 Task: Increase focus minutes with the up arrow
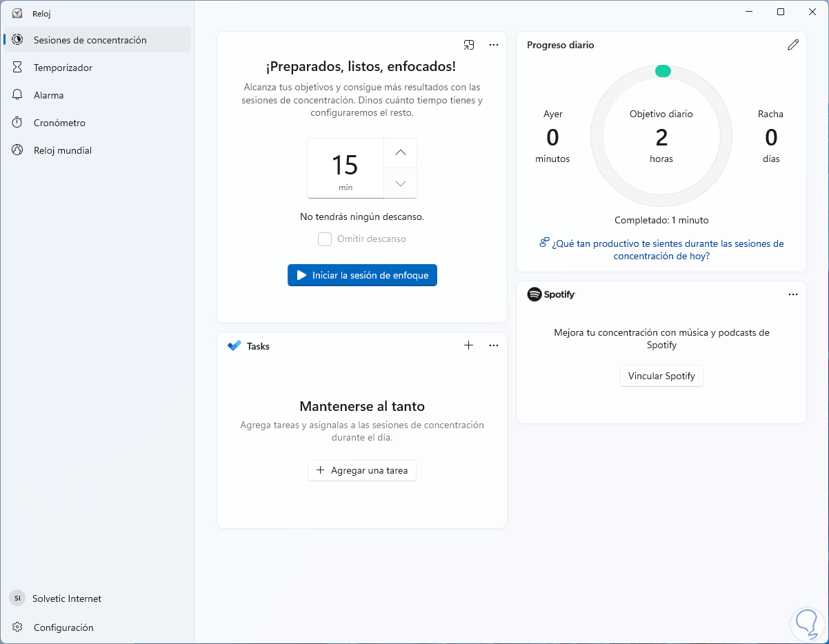[x=400, y=153]
